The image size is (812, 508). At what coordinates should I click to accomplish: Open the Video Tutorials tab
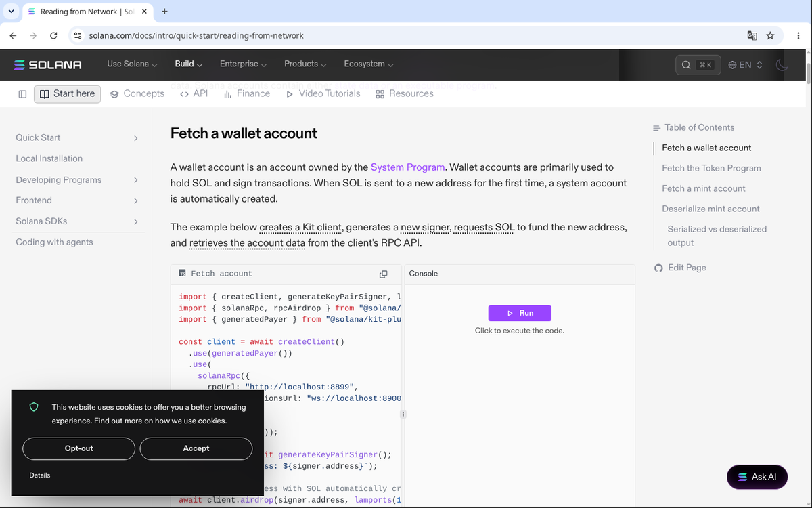tap(323, 93)
